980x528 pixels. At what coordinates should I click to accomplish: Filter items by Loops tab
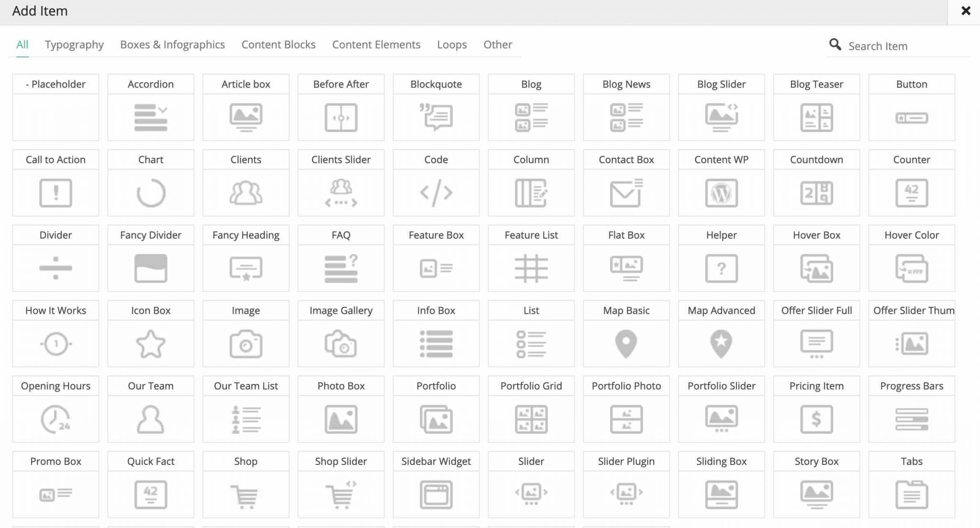[x=452, y=44]
